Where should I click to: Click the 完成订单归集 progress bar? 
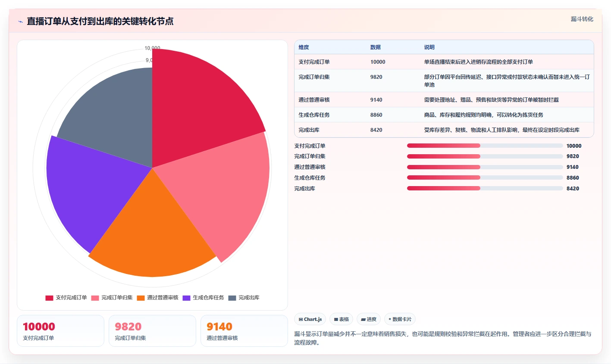click(x=485, y=156)
